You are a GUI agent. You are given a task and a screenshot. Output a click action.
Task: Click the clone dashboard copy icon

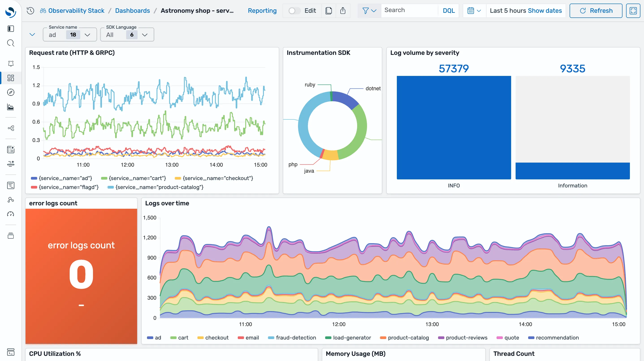329,11
